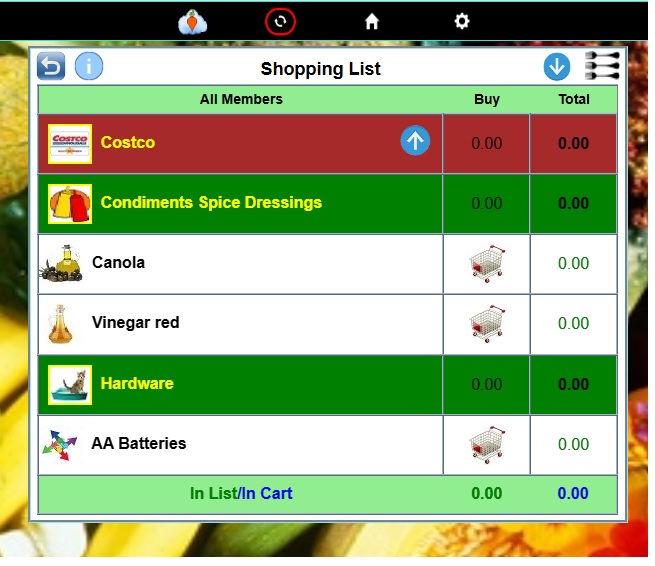Add Vinegar red to cart

point(487,324)
